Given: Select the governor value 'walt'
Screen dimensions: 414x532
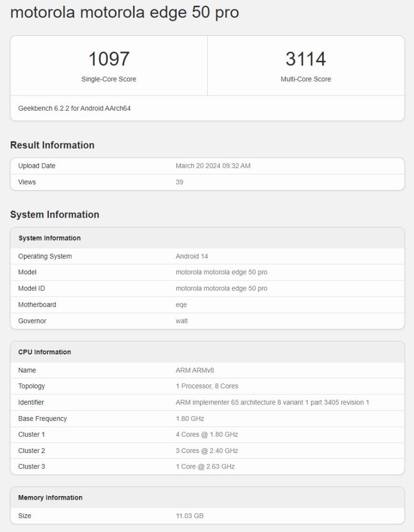Looking at the screenshot, I should 182,321.
